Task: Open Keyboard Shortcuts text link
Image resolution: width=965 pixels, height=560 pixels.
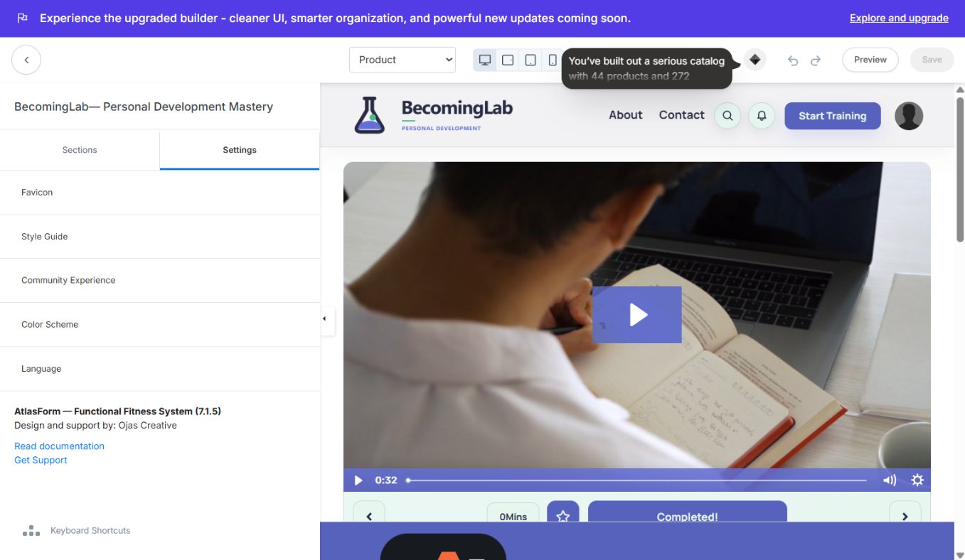Action: pos(90,531)
